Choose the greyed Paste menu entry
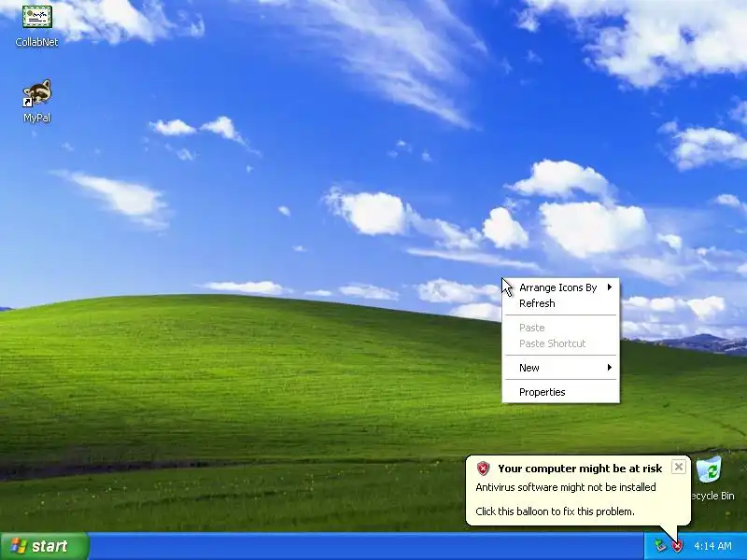This screenshot has width=747, height=560. 561,328
